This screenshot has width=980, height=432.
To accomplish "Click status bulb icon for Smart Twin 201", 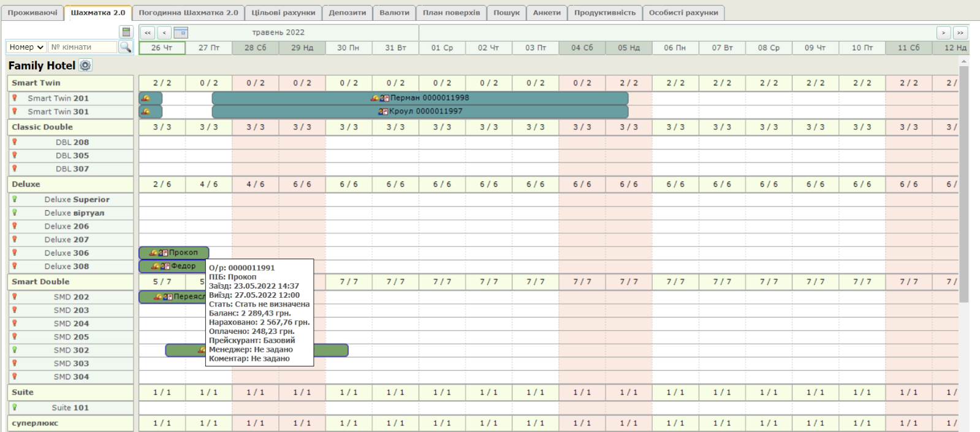I will point(14,98).
